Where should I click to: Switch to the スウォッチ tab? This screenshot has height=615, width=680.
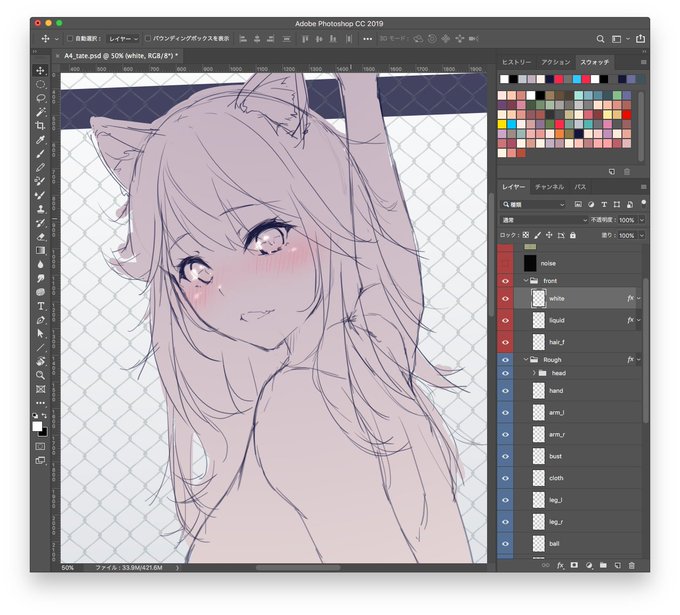click(x=595, y=62)
